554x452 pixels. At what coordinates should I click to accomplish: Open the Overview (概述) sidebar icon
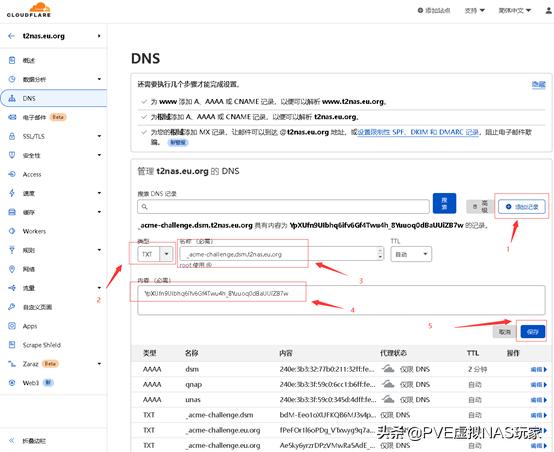tap(12, 60)
